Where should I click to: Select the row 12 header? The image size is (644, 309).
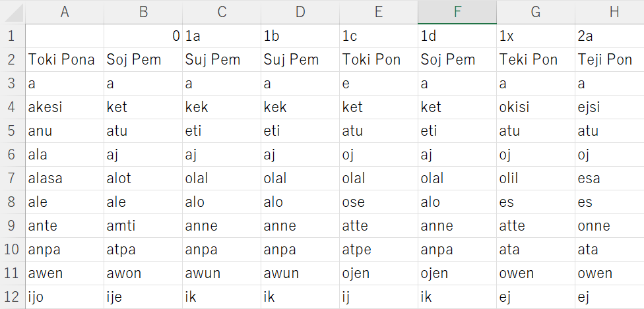pyautogui.click(x=13, y=297)
